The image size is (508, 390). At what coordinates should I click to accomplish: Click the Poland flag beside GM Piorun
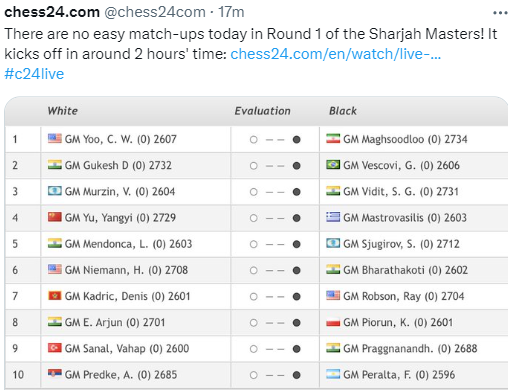(x=333, y=322)
